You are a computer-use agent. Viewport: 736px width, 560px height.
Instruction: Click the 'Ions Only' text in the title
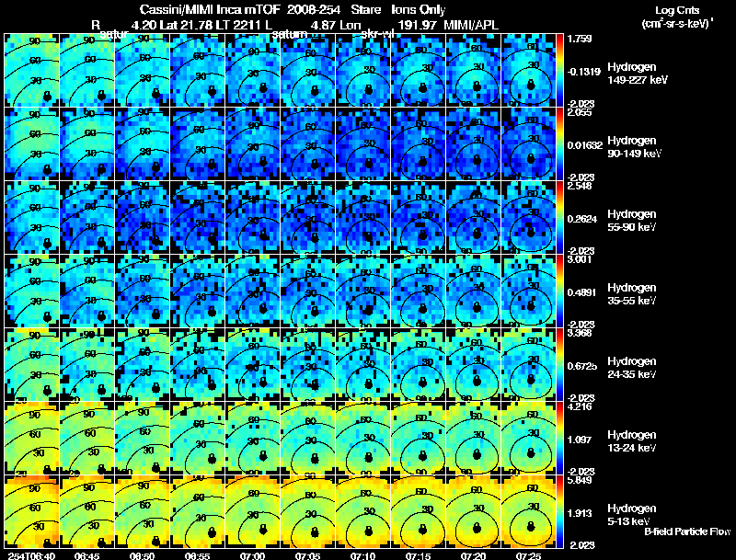coord(419,10)
